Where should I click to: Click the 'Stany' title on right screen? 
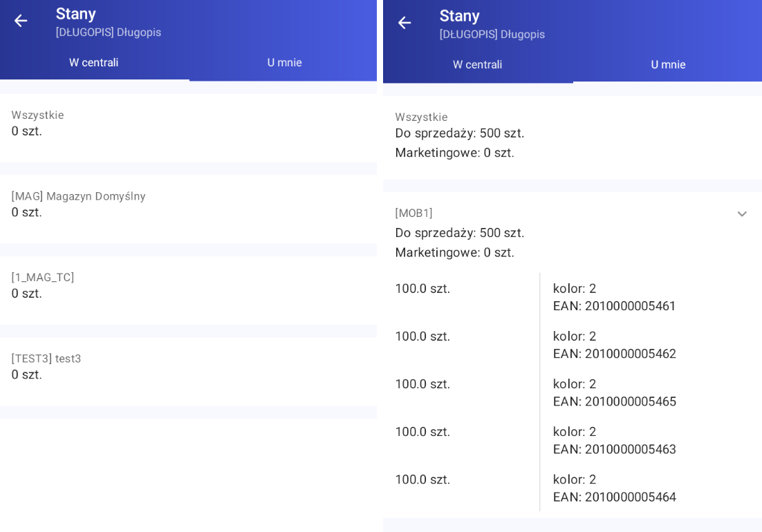460,16
